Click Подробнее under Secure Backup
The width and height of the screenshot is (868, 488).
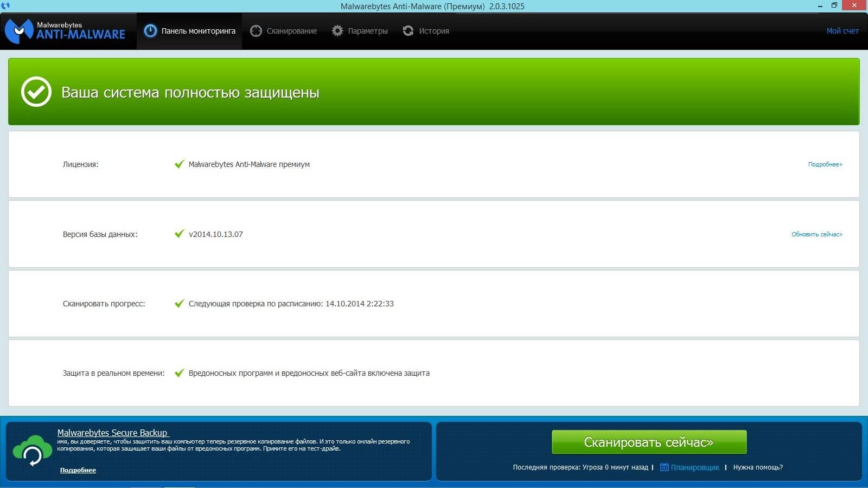tap(78, 470)
